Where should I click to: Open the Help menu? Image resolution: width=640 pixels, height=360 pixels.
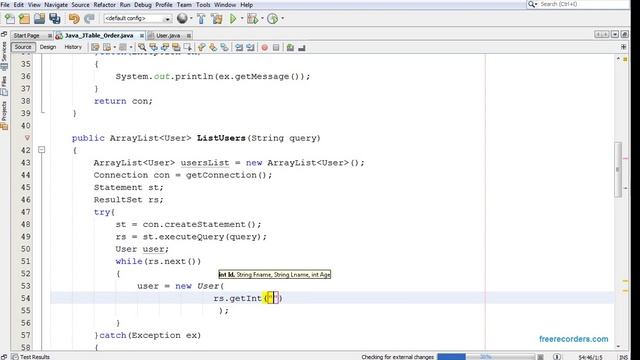[x=247, y=5]
